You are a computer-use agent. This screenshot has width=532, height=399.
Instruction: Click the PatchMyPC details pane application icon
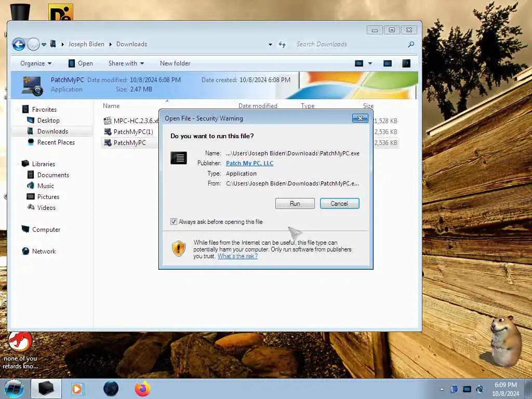[32, 86]
